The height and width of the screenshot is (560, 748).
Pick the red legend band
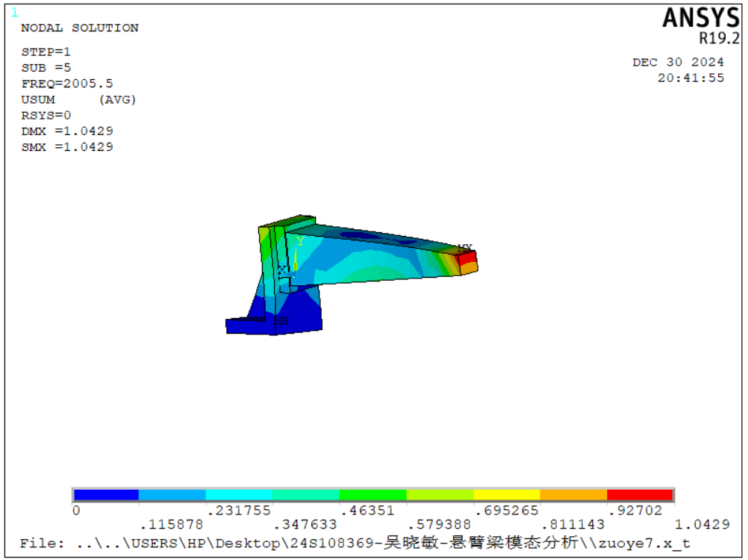pos(640,495)
